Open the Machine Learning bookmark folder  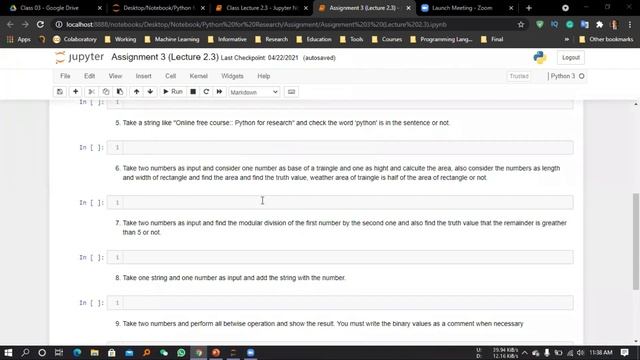coord(172,40)
